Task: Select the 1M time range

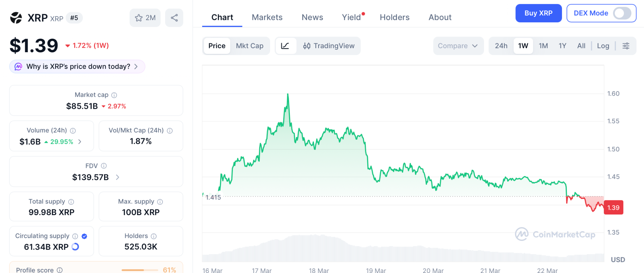Action: 543,46
